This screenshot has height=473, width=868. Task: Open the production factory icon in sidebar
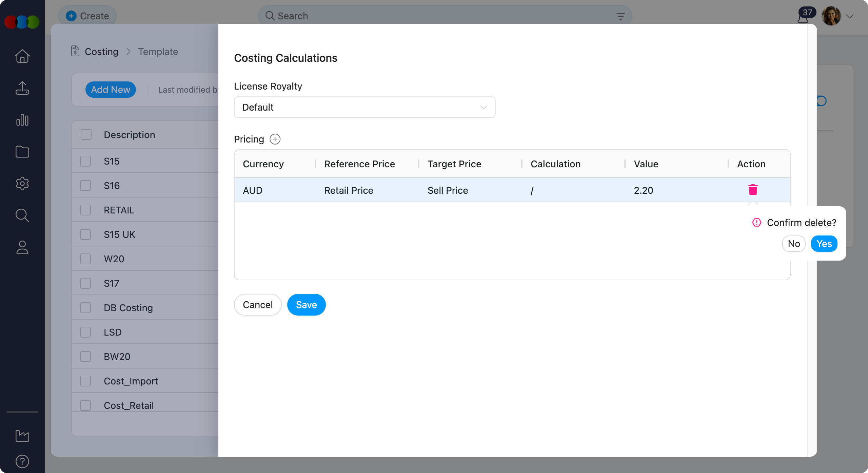tap(22, 436)
